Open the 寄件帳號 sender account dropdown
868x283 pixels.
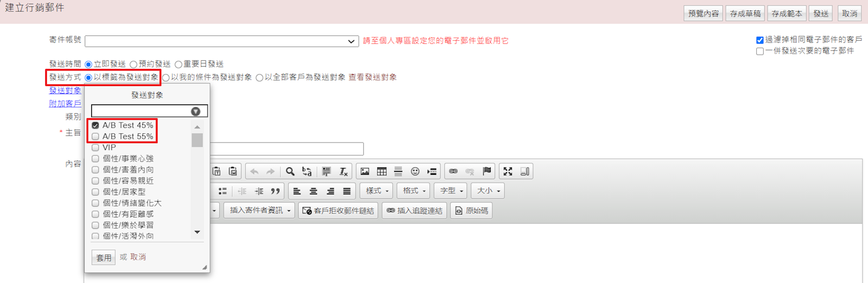coord(221,41)
